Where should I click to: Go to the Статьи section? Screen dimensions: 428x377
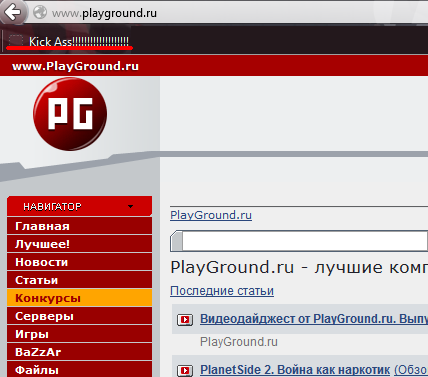pyautogui.click(x=79, y=280)
